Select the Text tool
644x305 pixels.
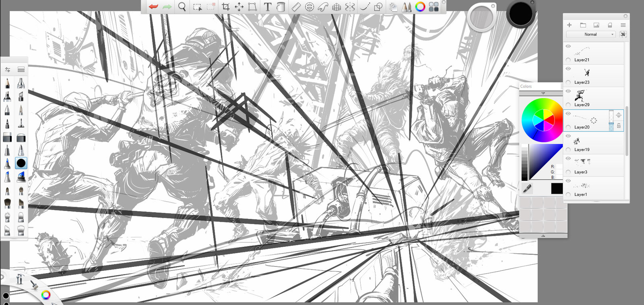(x=268, y=7)
